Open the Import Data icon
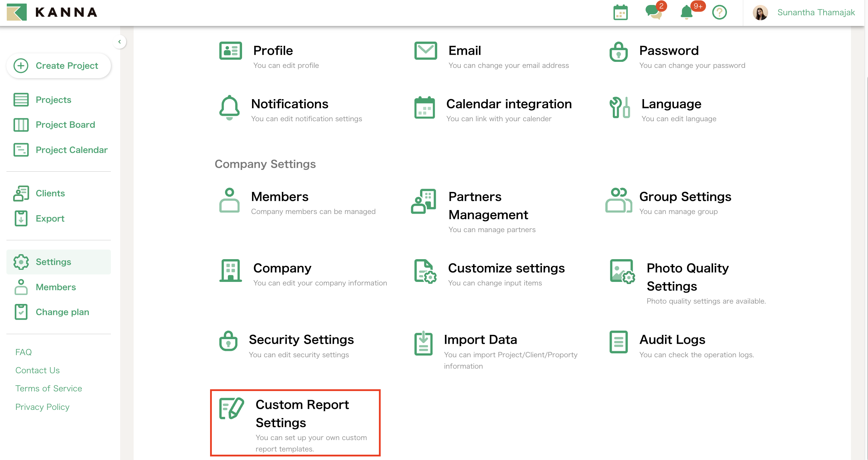This screenshot has width=868, height=460. pos(423,343)
